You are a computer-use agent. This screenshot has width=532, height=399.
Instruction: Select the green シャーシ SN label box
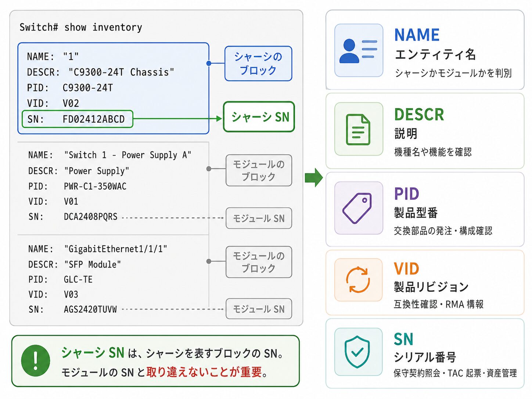(259, 117)
